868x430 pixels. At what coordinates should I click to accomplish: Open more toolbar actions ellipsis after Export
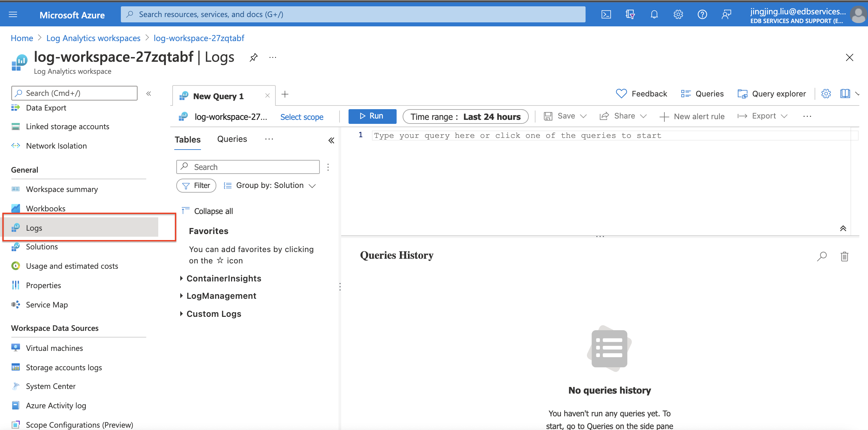[x=807, y=116]
